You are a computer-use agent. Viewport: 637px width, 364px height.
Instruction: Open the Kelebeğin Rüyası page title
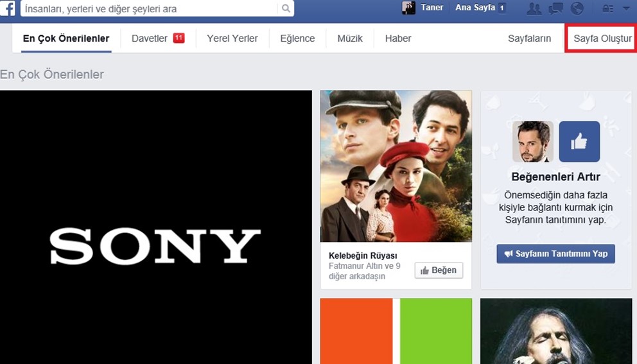tap(363, 256)
